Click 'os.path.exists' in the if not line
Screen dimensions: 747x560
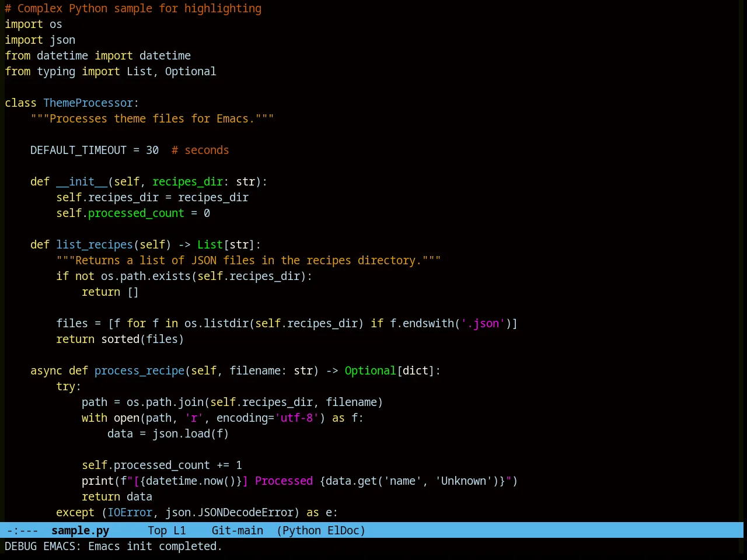[146, 276]
